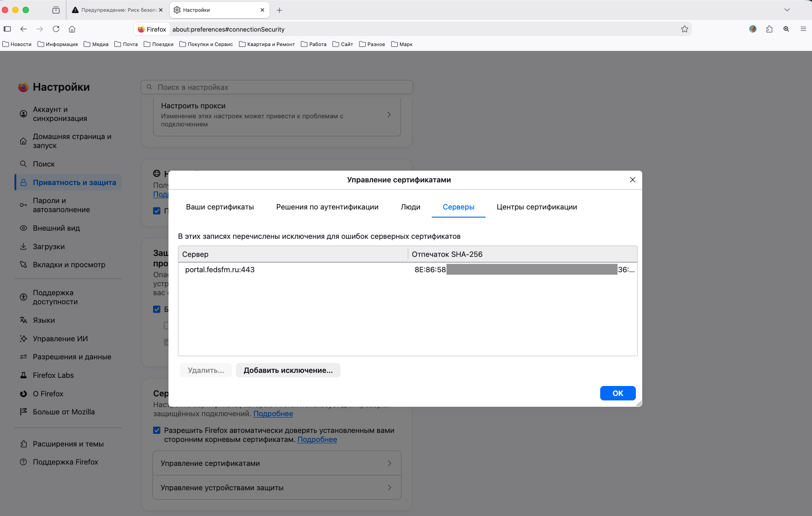Open the Квартира и Ремонт bookmarks folder

pyautogui.click(x=267, y=44)
